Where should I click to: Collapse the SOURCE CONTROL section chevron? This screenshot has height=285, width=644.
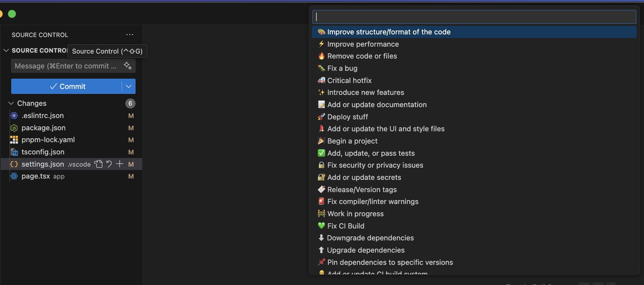tap(6, 50)
